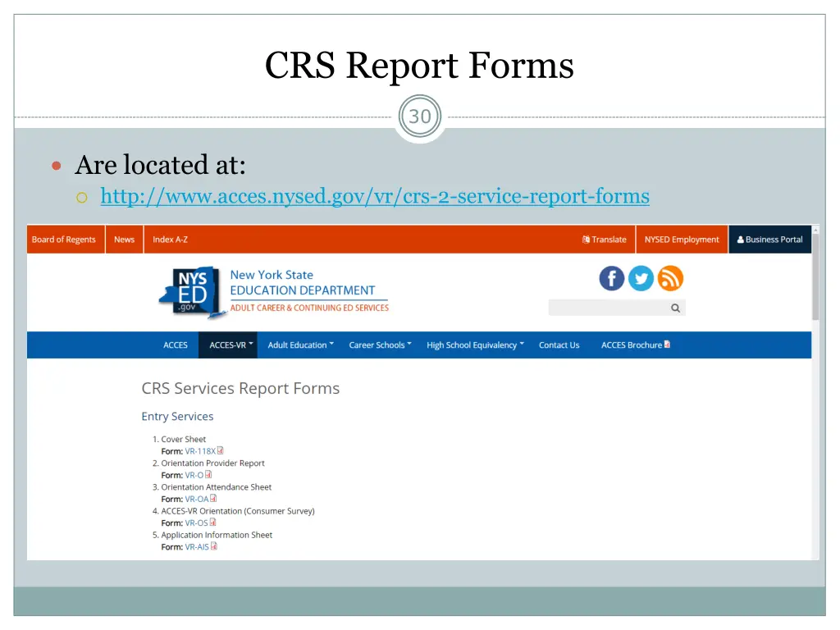Click the slide number 30 circle
This screenshot has height=630, width=840.
pyautogui.click(x=419, y=116)
